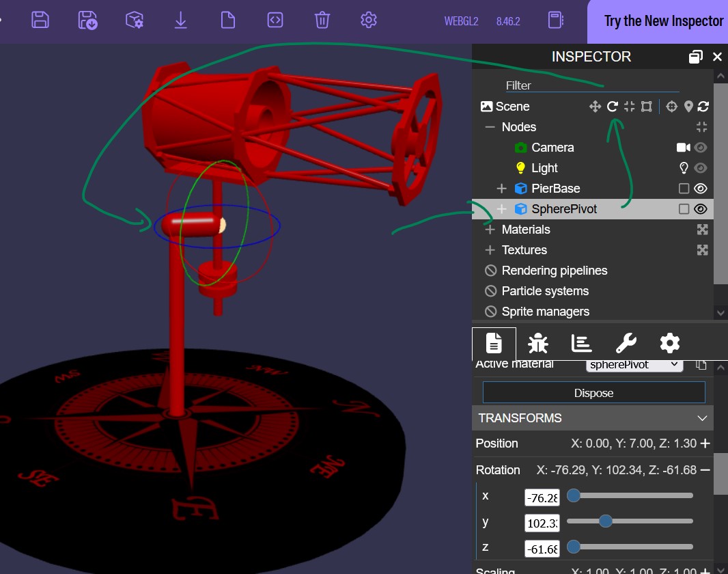Click the Filter input field
This screenshot has height=574, width=728.
tap(592, 85)
